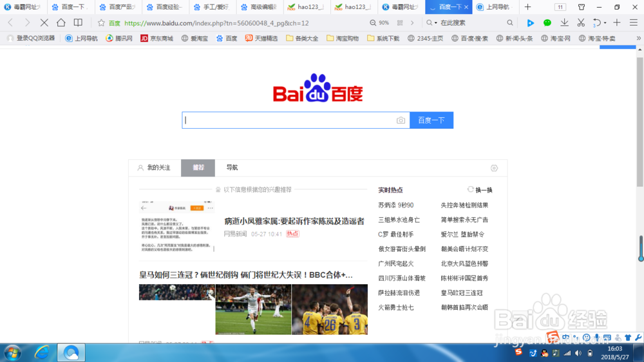Select the 导航 tab
This screenshot has width=644, height=362.
coord(232,167)
